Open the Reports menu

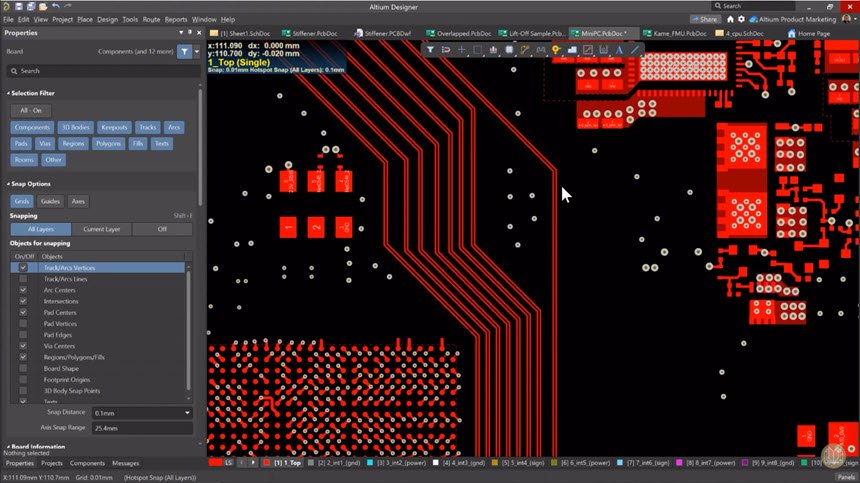pos(176,19)
